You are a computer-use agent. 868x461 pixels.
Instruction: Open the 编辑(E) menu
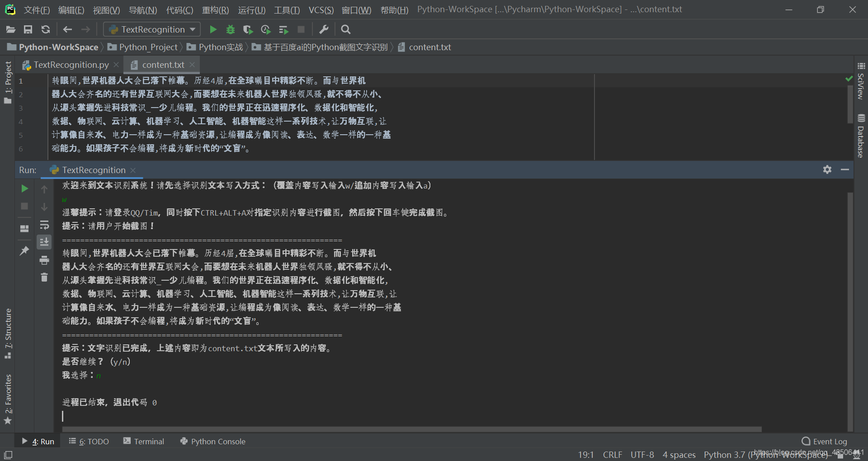[71, 9]
